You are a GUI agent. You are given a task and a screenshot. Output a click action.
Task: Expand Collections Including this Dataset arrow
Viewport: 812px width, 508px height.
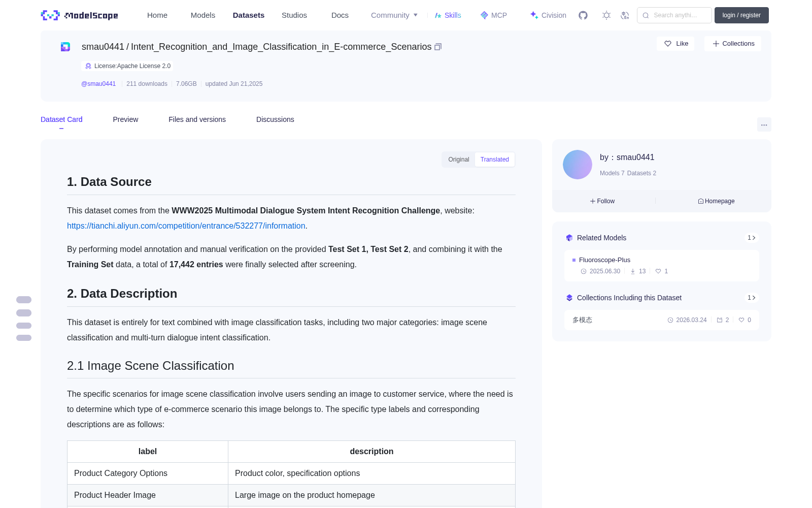(x=752, y=298)
